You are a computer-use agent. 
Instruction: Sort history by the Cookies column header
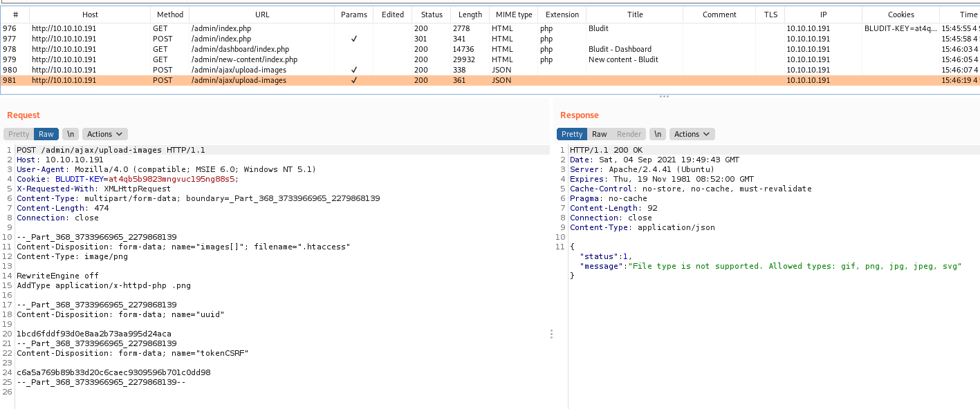[x=900, y=15]
